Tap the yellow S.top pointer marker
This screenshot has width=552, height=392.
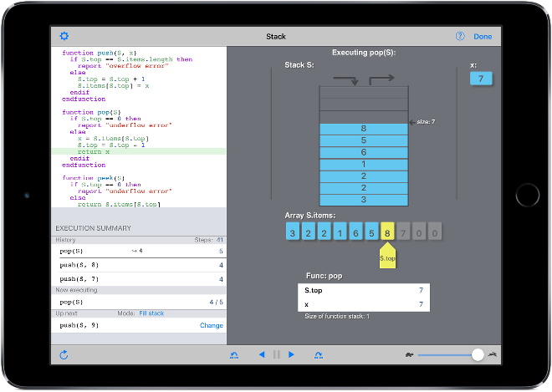[x=387, y=255]
